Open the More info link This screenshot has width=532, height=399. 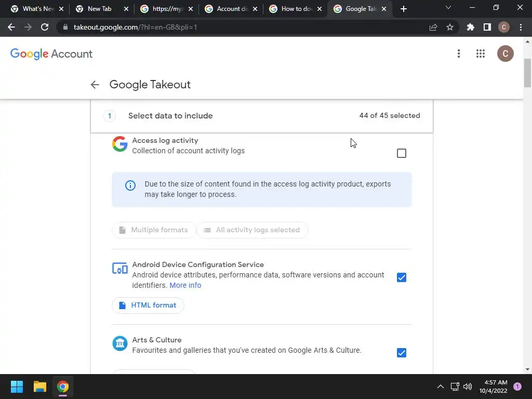tap(185, 285)
